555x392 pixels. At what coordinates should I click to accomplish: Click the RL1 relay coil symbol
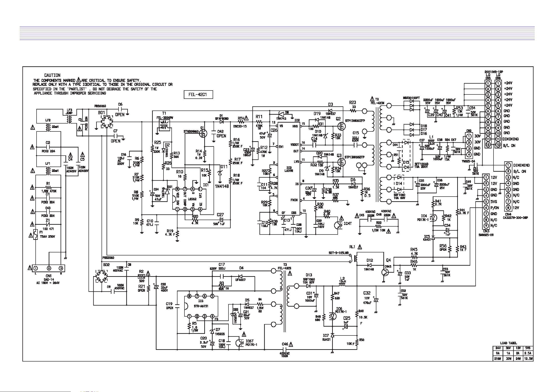(x=356, y=259)
